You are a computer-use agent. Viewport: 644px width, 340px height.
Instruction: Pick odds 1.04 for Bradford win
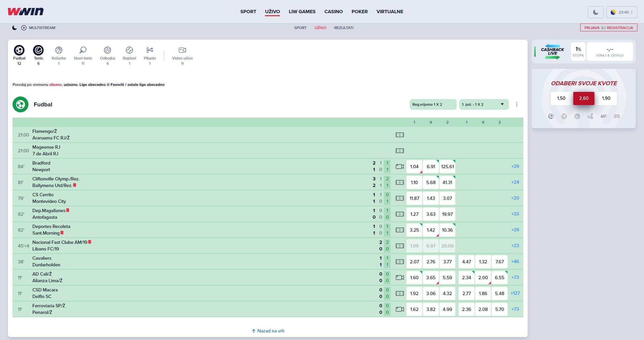(414, 167)
